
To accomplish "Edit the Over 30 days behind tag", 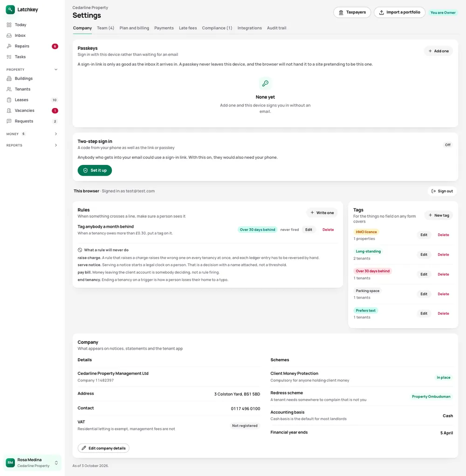I will 424,274.
